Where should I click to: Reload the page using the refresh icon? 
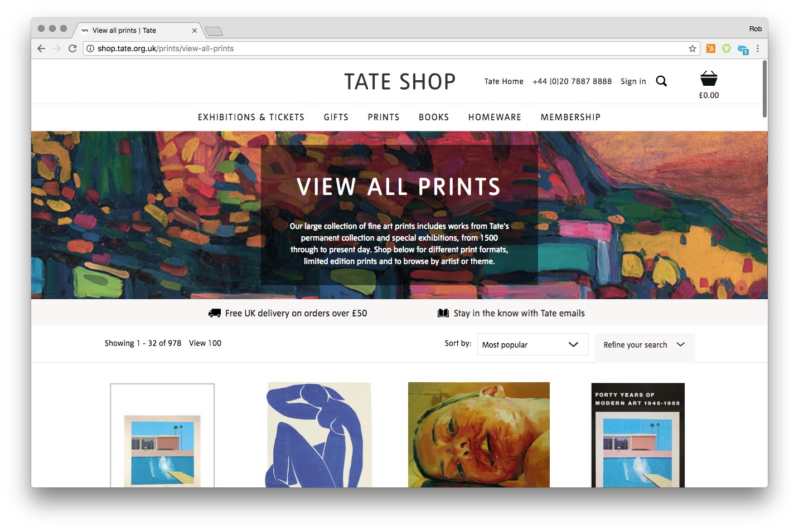coord(72,48)
